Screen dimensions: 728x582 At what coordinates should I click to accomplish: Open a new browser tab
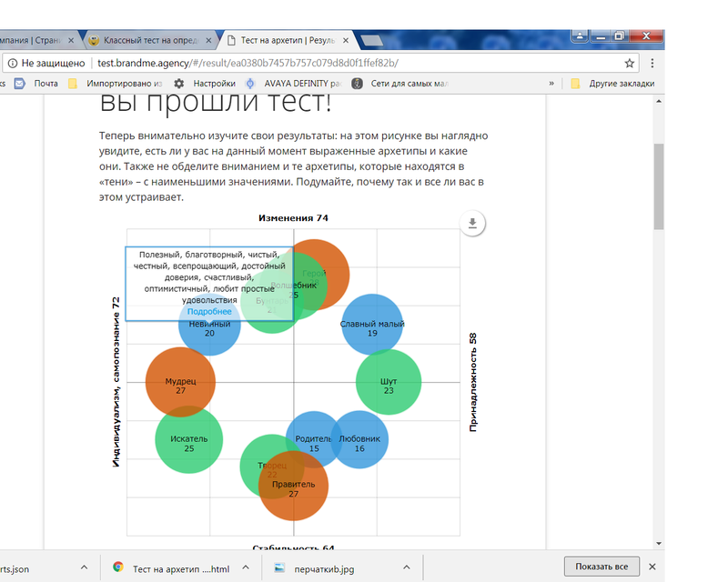(371, 41)
